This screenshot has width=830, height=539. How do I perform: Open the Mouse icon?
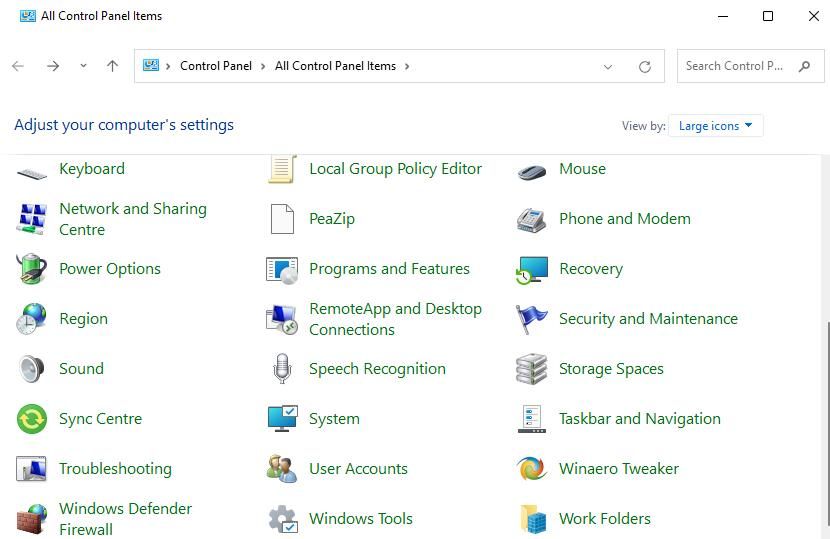pyautogui.click(x=532, y=172)
